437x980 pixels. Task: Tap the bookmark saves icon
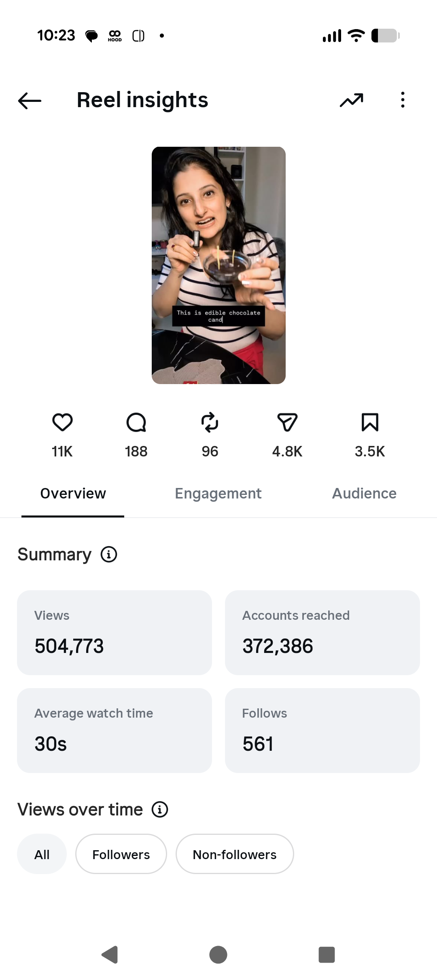pyautogui.click(x=370, y=422)
